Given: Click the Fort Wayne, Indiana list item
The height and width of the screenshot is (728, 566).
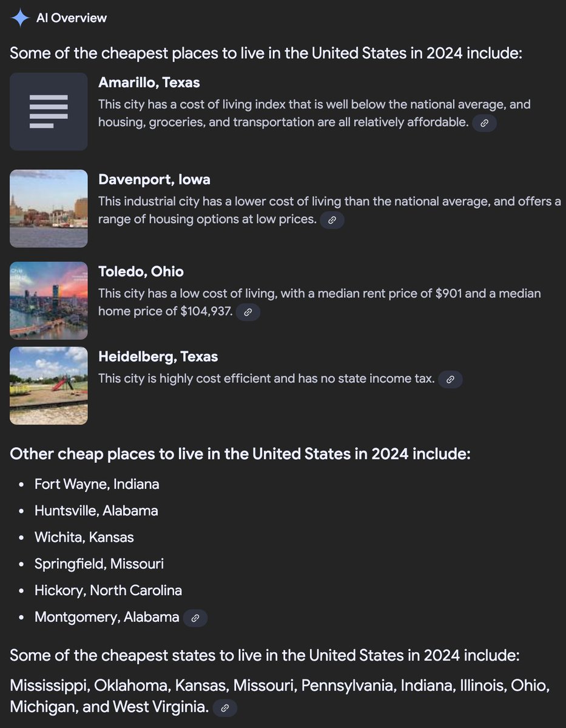Looking at the screenshot, I should click(x=97, y=484).
